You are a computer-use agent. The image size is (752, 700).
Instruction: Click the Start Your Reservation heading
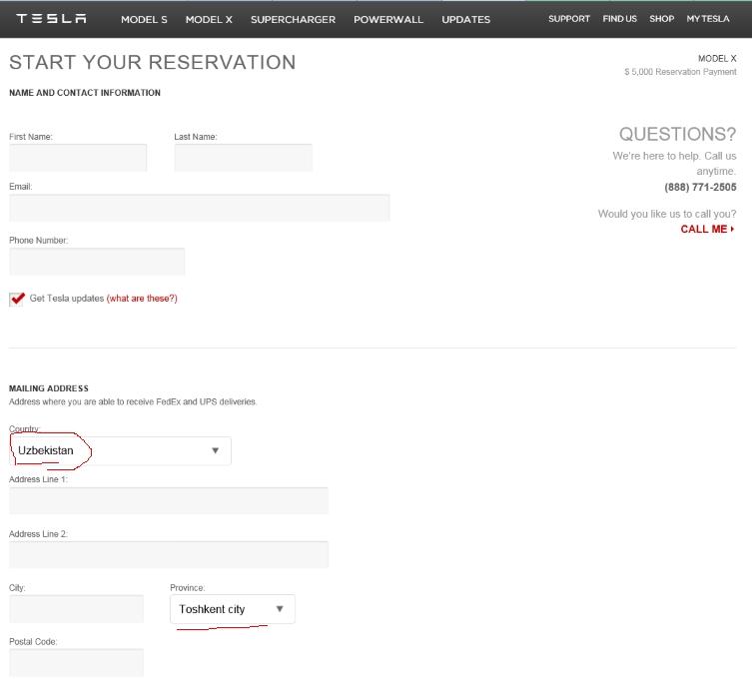(x=153, y=62)
